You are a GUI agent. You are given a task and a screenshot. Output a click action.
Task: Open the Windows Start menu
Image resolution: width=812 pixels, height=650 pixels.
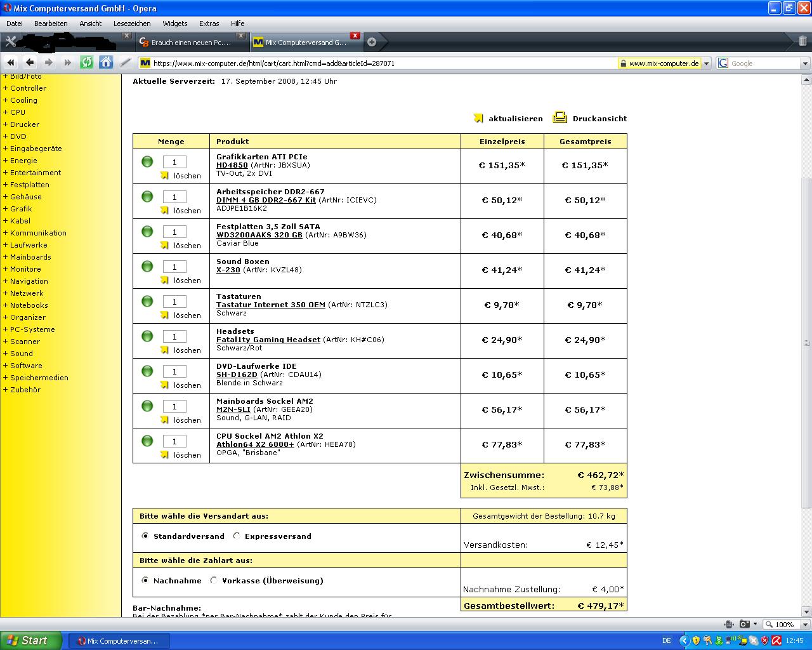(x=31, y=640)
